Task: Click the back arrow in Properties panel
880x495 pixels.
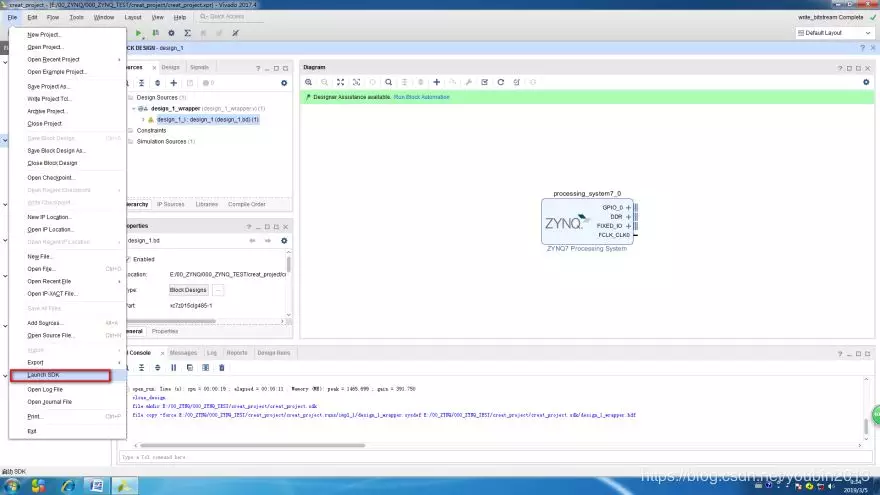Action: [253, 241]
